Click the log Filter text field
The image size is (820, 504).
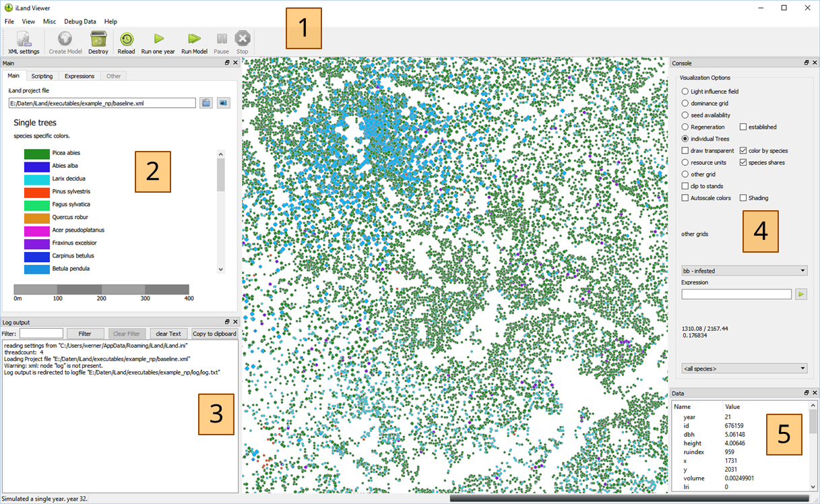coord(41,334)
